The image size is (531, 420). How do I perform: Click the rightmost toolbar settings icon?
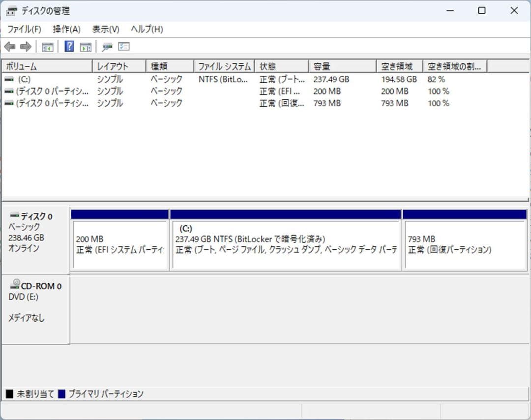pyautogui.click(x=123, y=46)
